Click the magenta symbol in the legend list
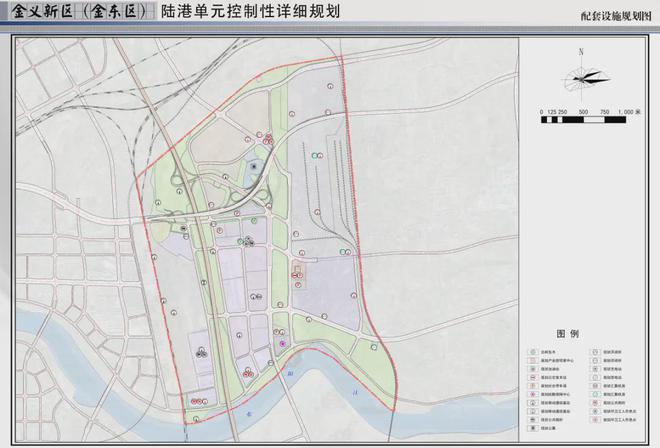This screenshot has width=660, height=448. 533,395
